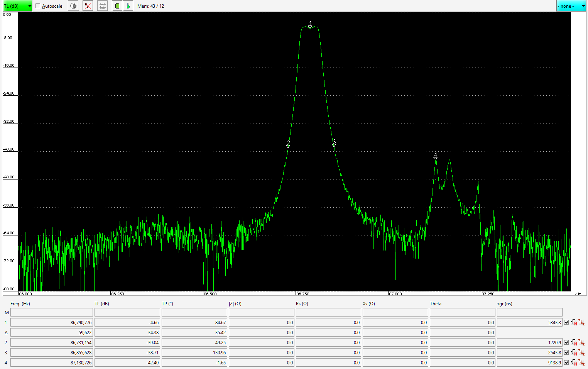The width and height of the screenshot is (588, 369).
Task: Enable the Autoscale checkbox
Action: (x=38, y=6)
